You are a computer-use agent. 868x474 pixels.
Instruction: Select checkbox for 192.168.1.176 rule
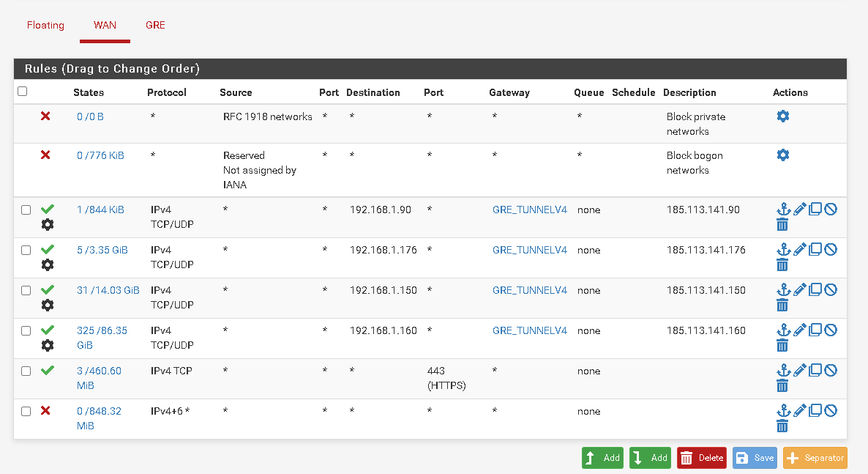coord(26,250)
